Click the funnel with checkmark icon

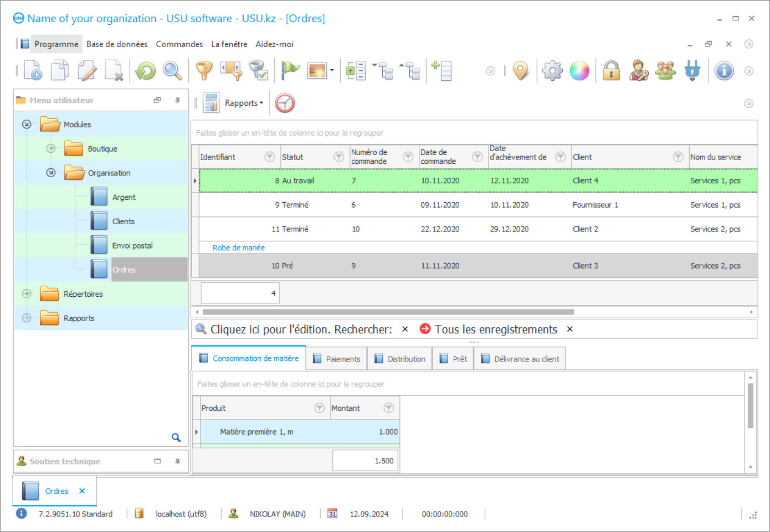[258, 71]
